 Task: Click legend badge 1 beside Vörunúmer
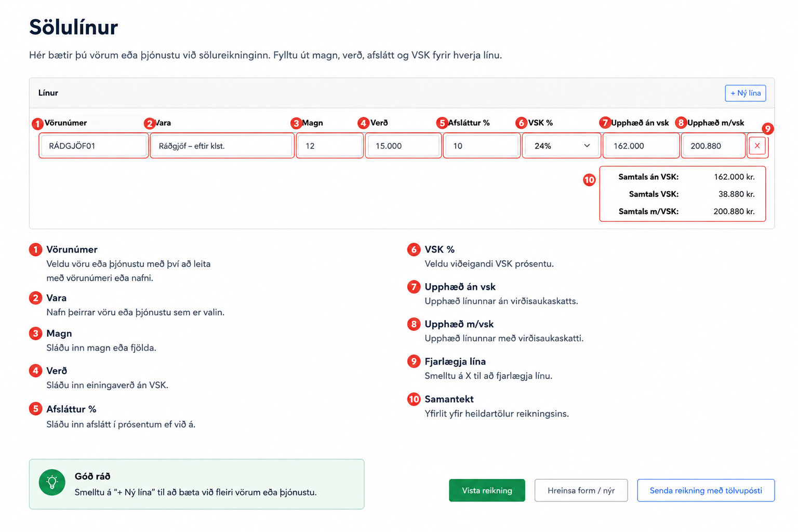pos(35,249)
